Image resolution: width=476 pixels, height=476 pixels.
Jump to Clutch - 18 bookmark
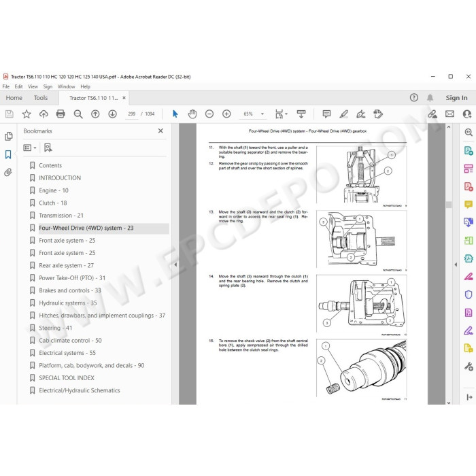tap(53, 203)
